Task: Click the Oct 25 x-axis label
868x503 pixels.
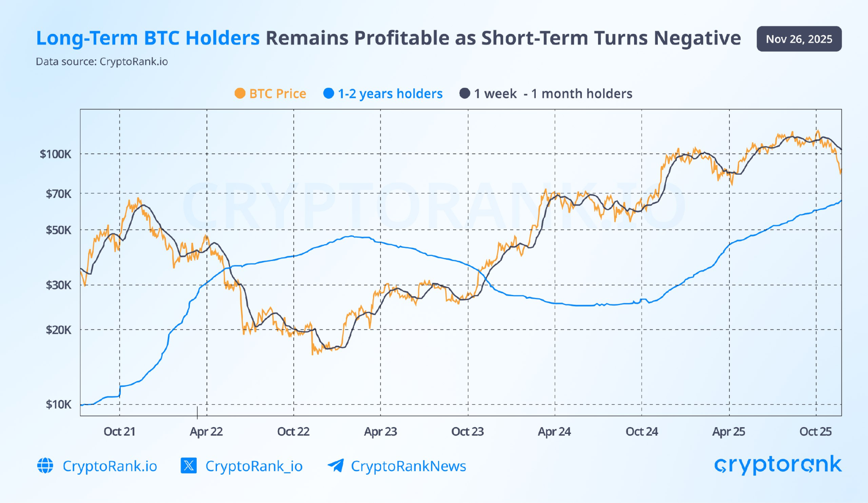Action: point(815,431)
